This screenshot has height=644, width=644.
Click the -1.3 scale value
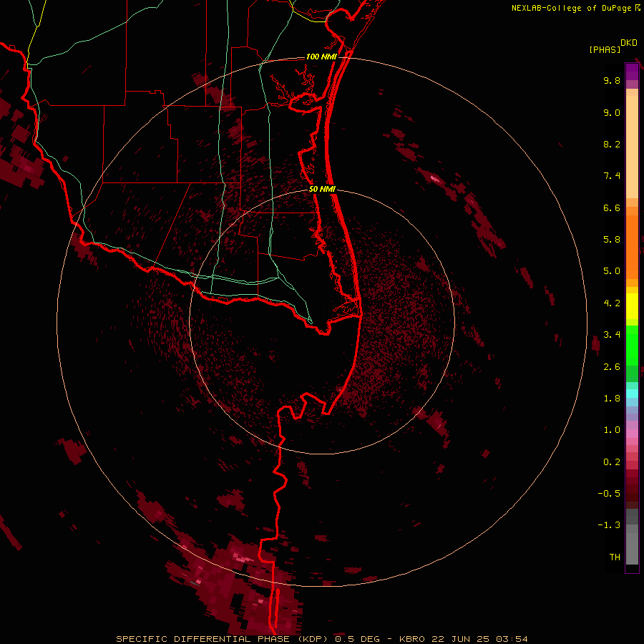[x=609, y=525]
